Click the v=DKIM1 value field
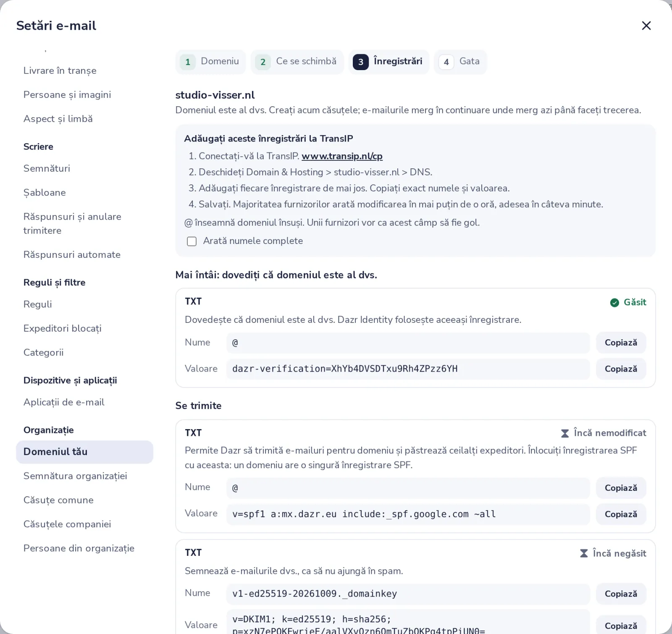 [x=408, y=622]
